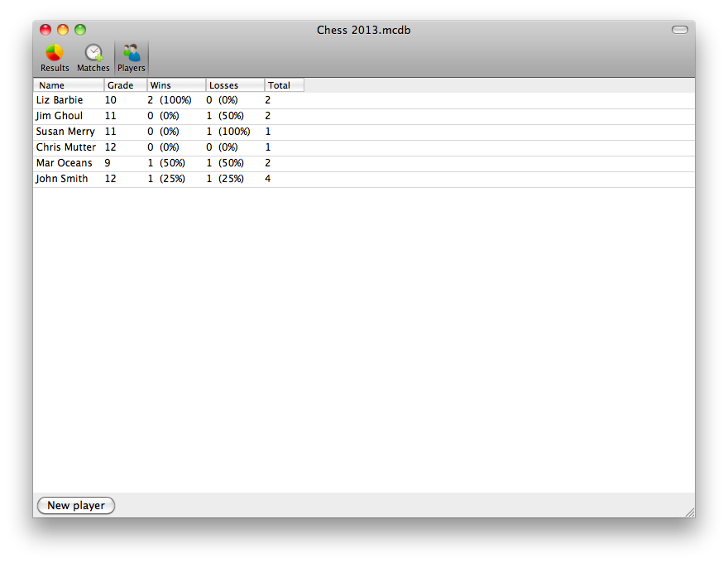The width and height of the screenshot is (728, 563).
Task: Click the red close window button
Action: tap(45, 30)
